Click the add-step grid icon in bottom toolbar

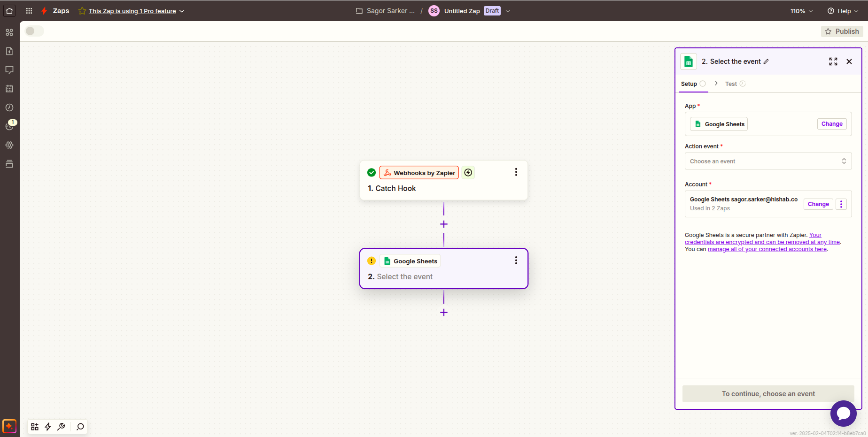point(35,427)
